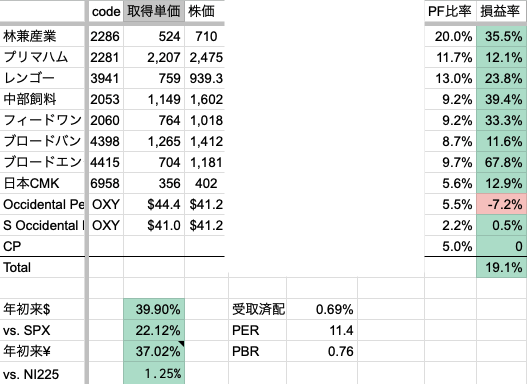Click acquisition price 524
Image resolution: width=527 pixels, height=384 pixels.
(154, 36)
